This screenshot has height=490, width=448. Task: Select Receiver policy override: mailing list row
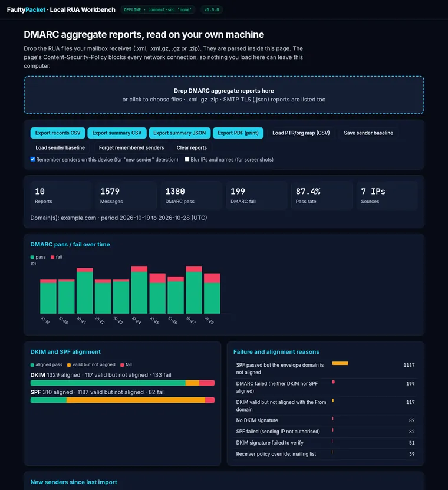point(325,454)
